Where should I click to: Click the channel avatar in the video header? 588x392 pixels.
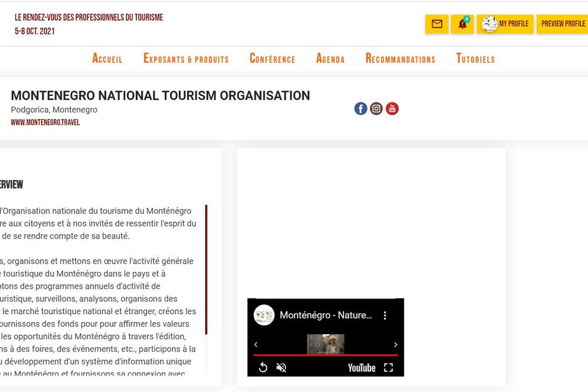pos(264,315)
